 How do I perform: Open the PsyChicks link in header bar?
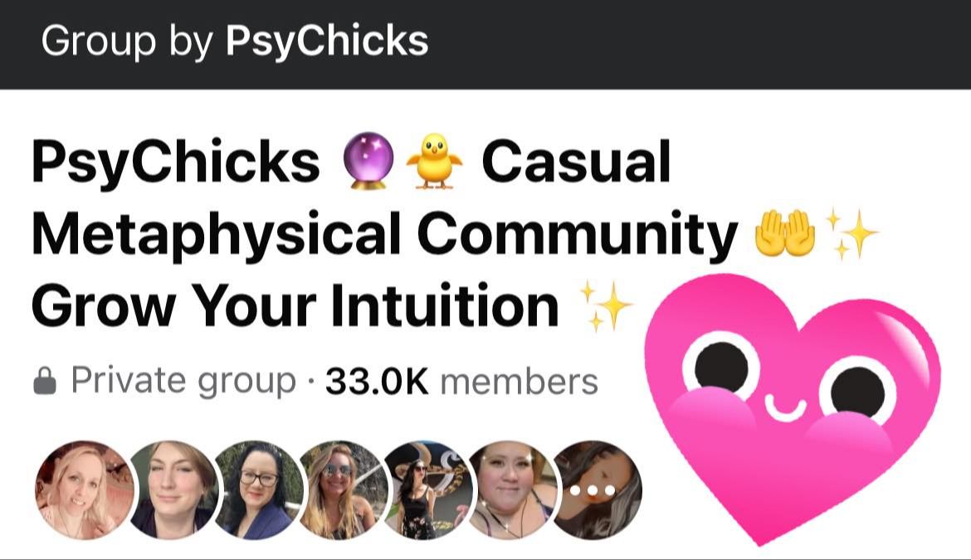(x=327, y=41)
